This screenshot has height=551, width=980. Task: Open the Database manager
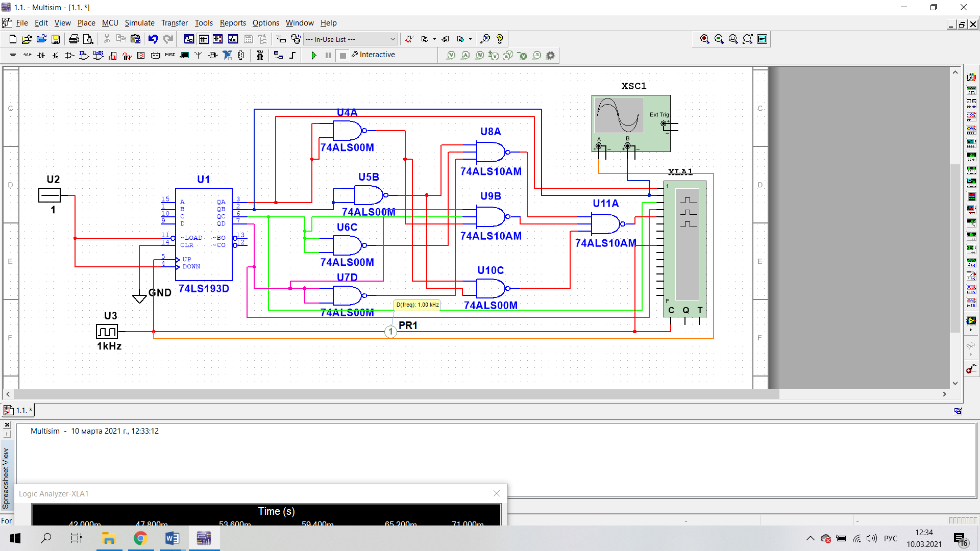tap(296, 39)
